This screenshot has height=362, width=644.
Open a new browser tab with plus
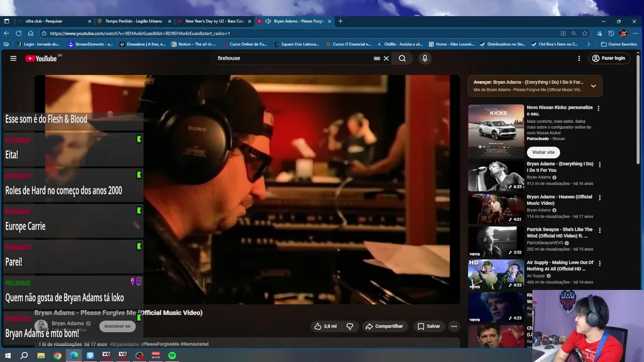click(x=341, y=21)
